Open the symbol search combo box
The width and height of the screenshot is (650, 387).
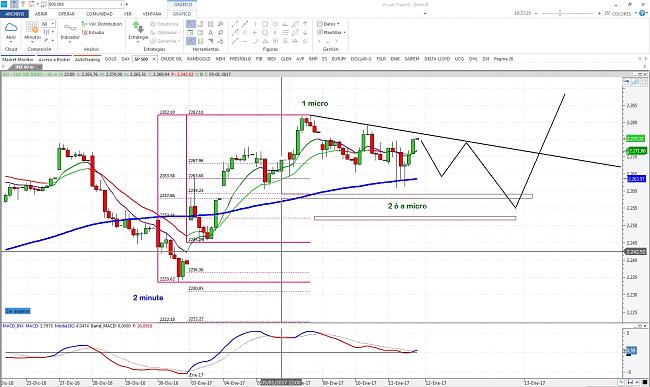(86, 5)
